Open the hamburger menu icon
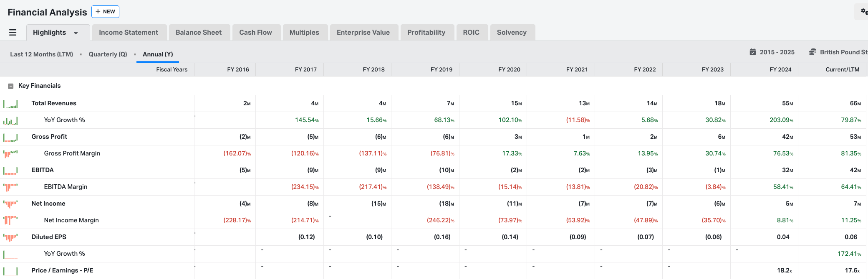The height and width of the screenshot is (280, 868). [x=13, y=33]
